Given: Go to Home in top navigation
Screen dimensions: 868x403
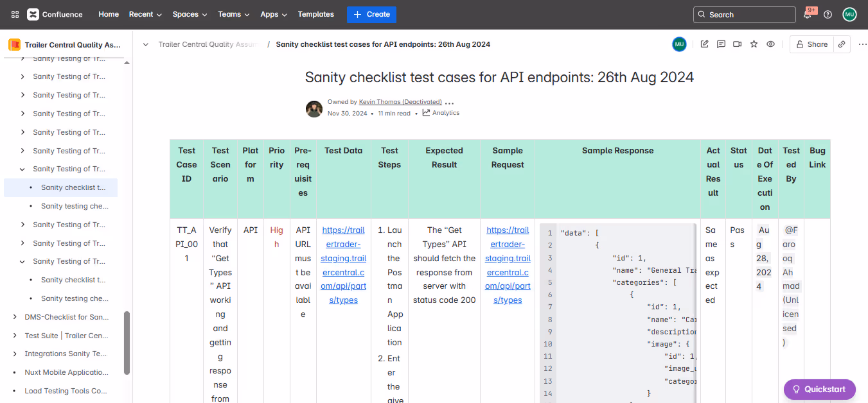Looking at the screenshot, I should pyautogui.click(x=109, y=14).
